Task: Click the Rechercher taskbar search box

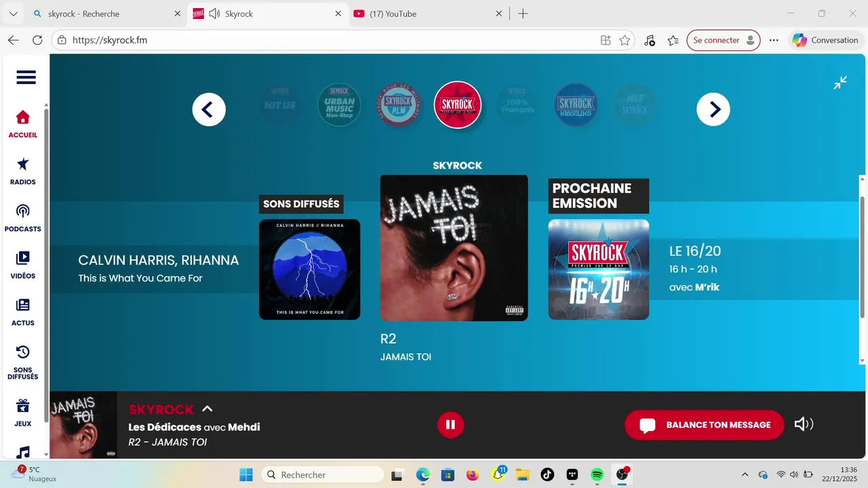Action: coord(323,474)
